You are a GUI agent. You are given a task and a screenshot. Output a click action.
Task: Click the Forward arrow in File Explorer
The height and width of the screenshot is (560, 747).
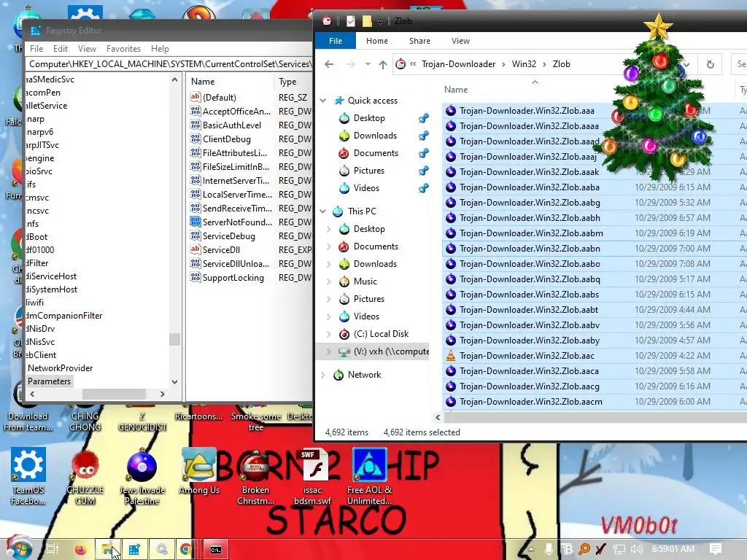point(351,64)
